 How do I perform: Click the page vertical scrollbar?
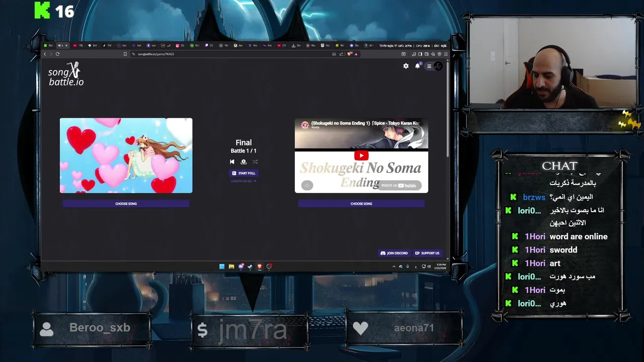447,111
